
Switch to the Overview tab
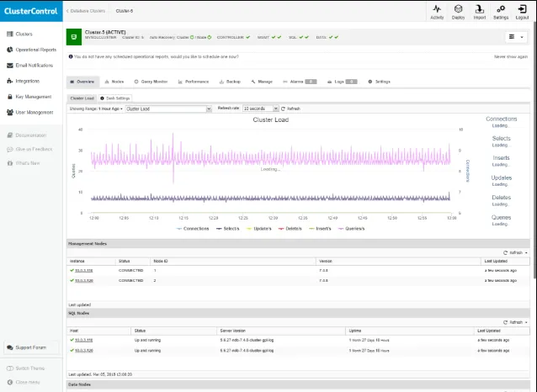pyautogui.click(x=82, y=82)
